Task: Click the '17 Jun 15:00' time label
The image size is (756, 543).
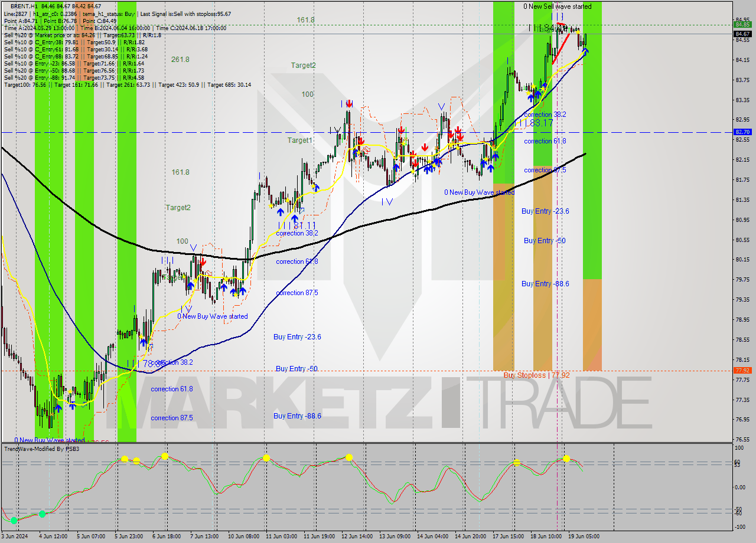Action: (509, 537)
